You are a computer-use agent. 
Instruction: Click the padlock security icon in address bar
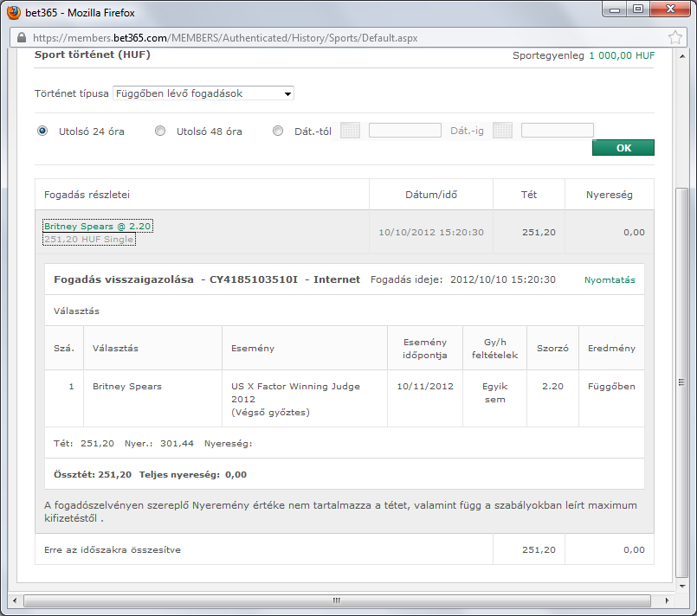click(21, 38)
